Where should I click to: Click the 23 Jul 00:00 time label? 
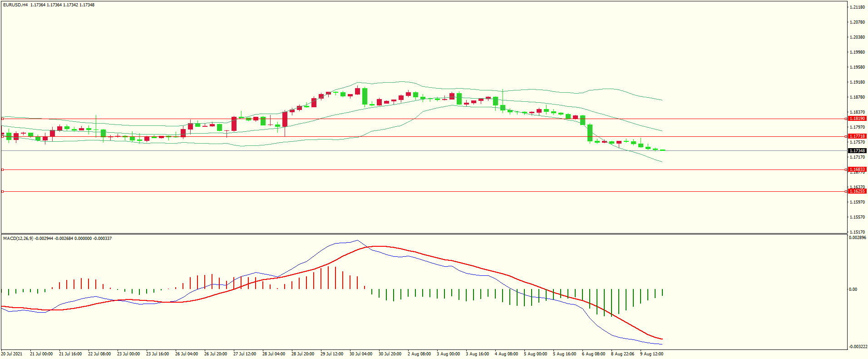click(128, 354)
